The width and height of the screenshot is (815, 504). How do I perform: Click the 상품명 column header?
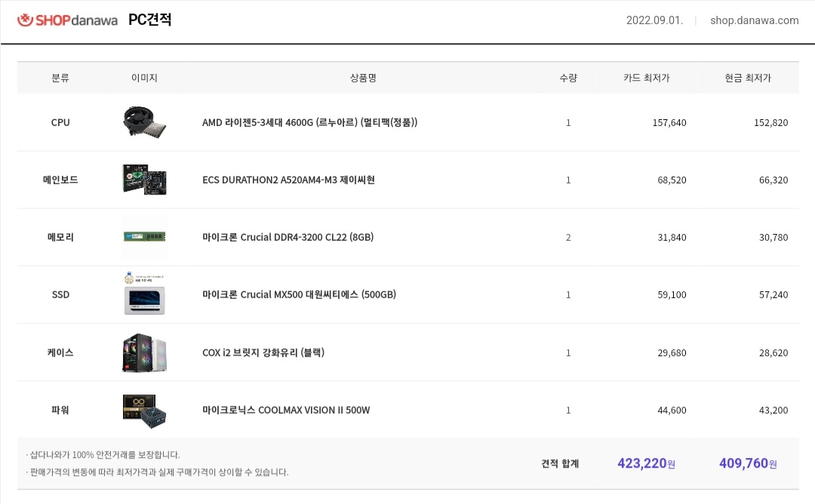(363, 78)
